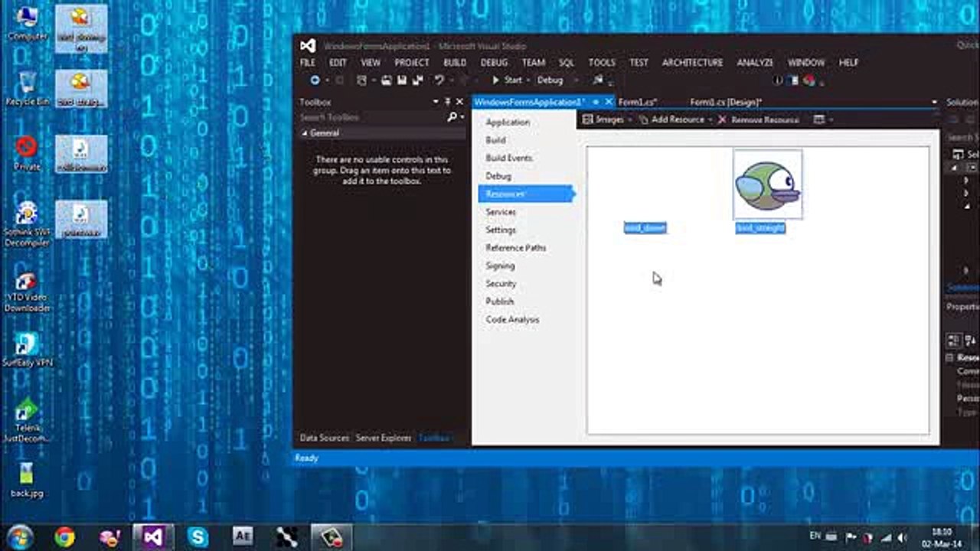Open the resource Views dropdown icon
Screen dimensions: 980x551
click(823, 119)
